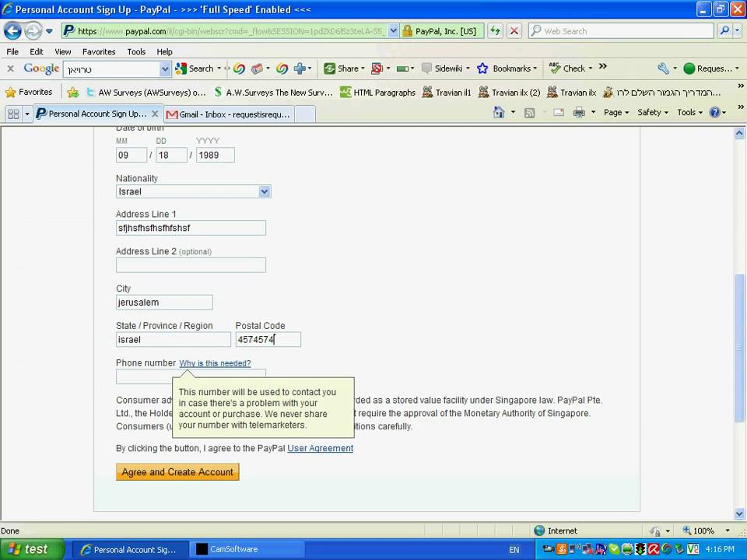747x560 pixels.
Task: Click the birth month MM field
Action: click(132, 155)
